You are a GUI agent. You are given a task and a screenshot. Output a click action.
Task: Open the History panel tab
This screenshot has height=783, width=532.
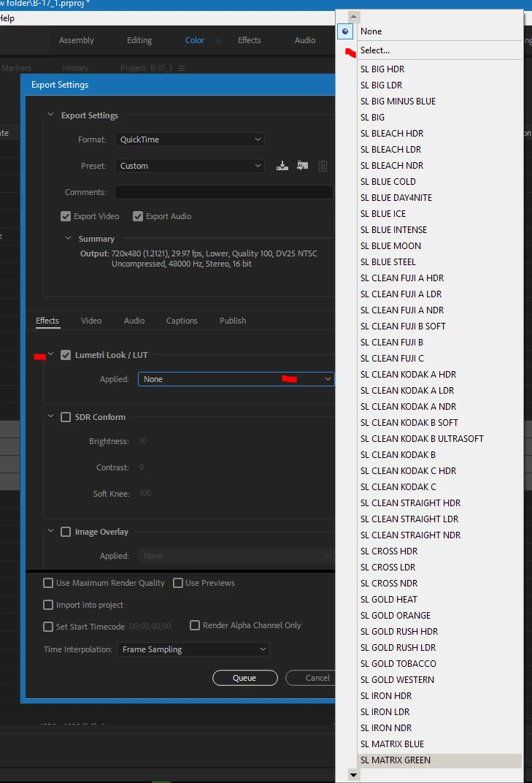[76, 68]
